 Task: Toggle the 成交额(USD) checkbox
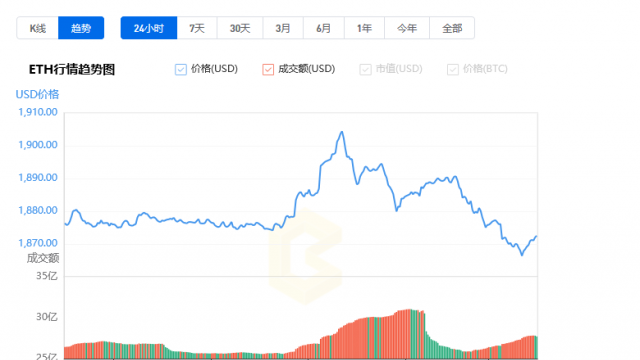[268, 69]
